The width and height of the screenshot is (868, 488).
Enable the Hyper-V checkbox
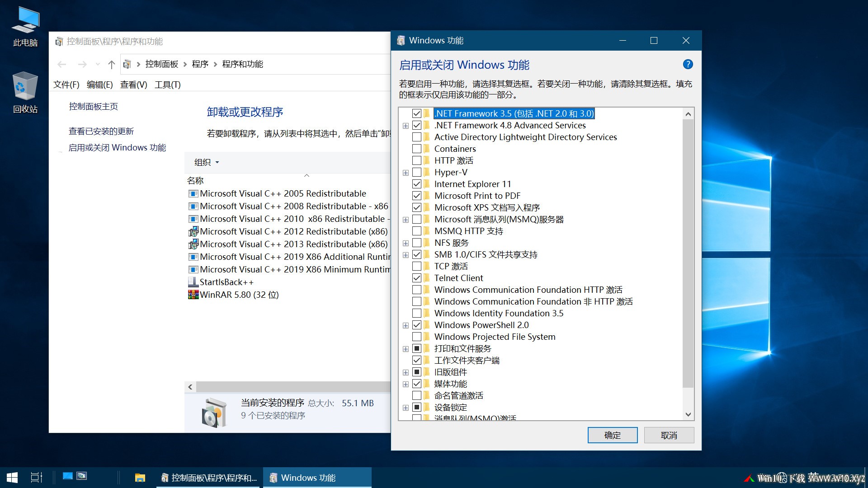point(417,172)
